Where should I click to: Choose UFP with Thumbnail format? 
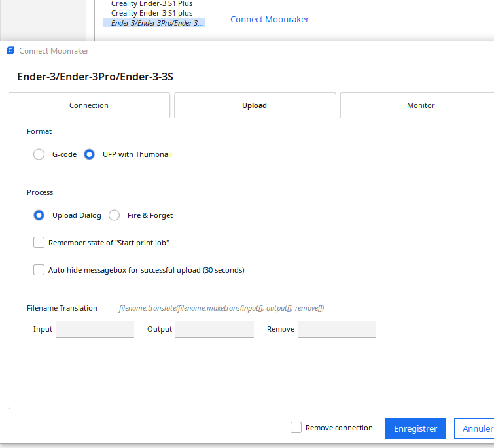click(90, 155)
